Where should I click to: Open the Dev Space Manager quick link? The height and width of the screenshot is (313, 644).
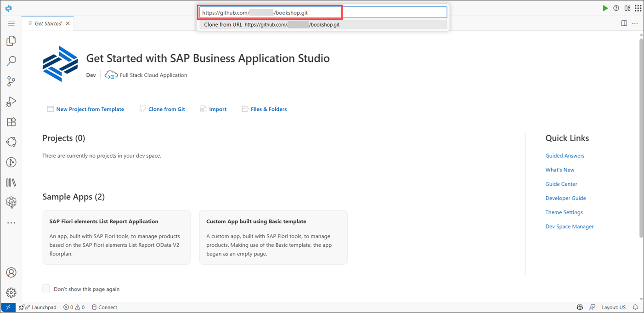pos(570,227)
